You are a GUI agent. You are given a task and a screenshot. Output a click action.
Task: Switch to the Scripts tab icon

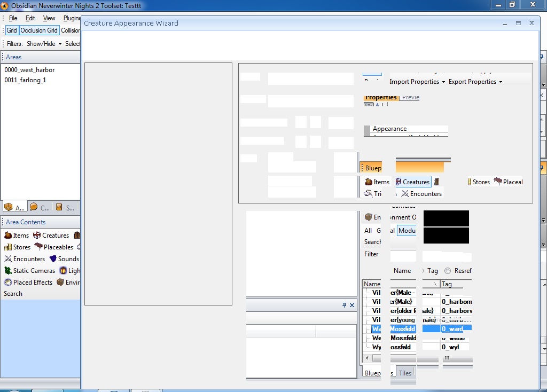click(x=59, y=207)
